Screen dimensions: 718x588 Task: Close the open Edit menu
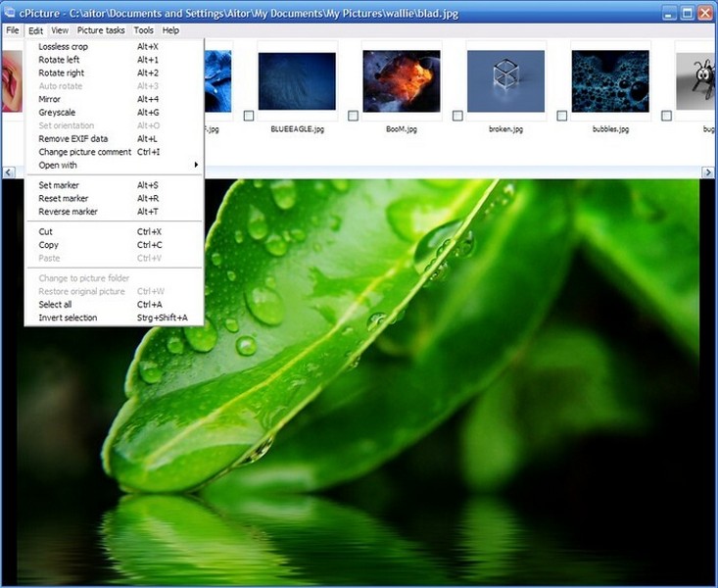point(35,30)
